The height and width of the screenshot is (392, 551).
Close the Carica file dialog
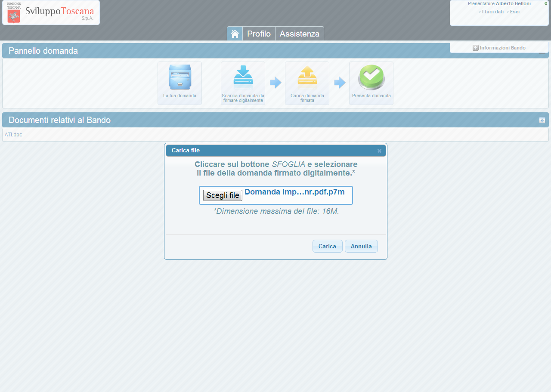[379, 151]
